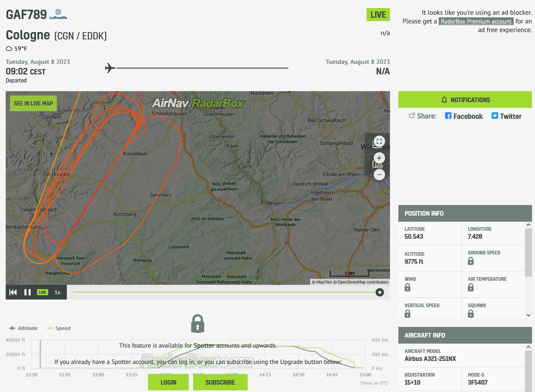The image size is (535, 392).
Task: Click the green Subscribe button
Action: click(x=220, y=382)
